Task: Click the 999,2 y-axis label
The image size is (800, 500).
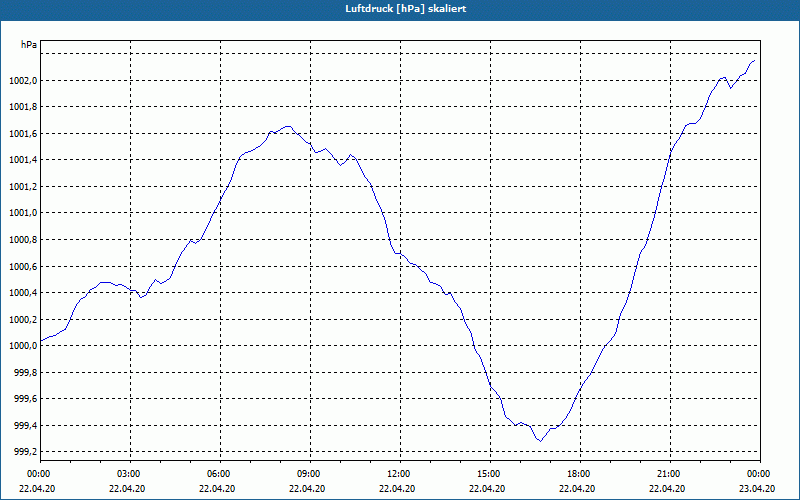Action: click(x=25, y=452)
